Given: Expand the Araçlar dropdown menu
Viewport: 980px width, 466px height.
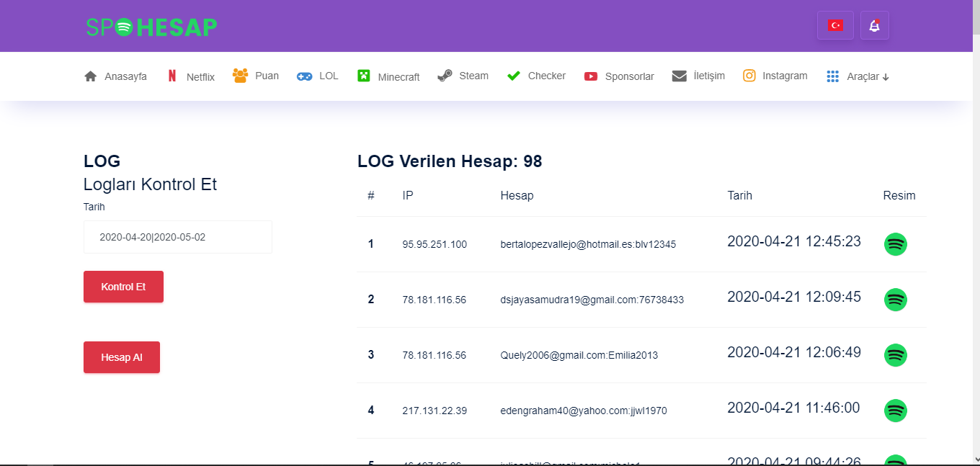Looking at the screenshot, I should tap(858, 76).
